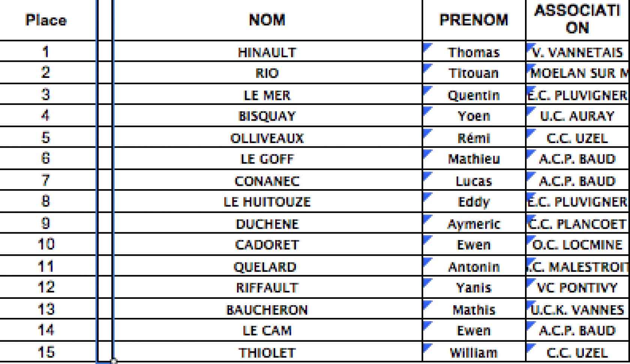Select the LE HUITOUZE cell
This screenshot has height=364, width=630.
[x=267, y=201]
